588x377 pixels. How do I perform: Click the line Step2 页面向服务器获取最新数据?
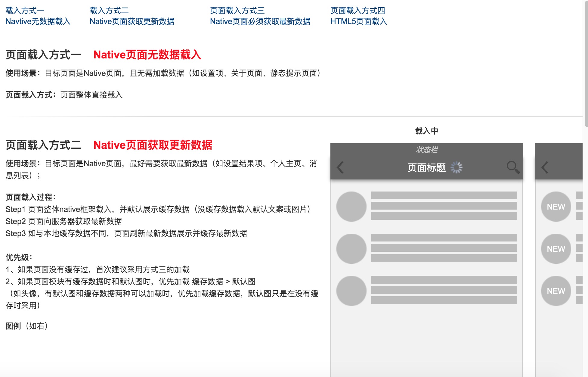64,221
